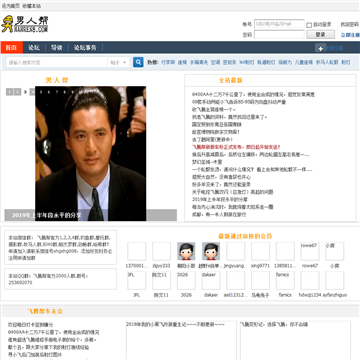
Task: Click the 男人帮 site logo
Action: tap(25, 24)
